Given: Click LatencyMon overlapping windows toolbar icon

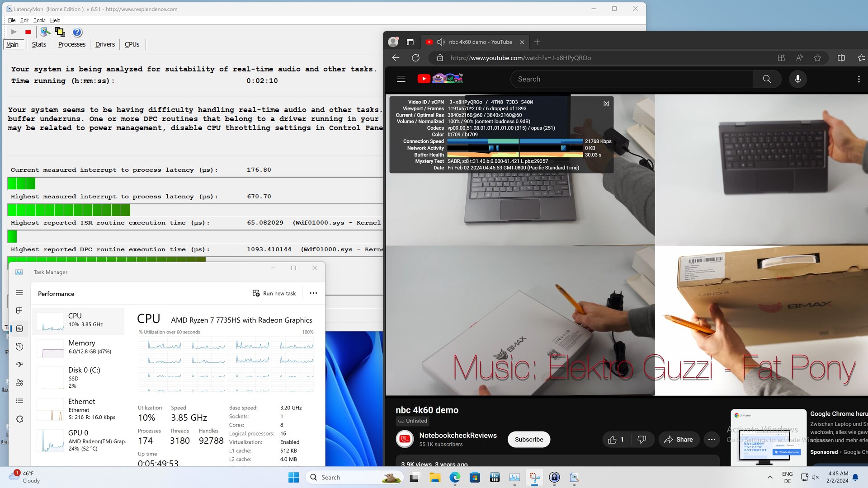Looking at the screenshot, I should point(60,32).
